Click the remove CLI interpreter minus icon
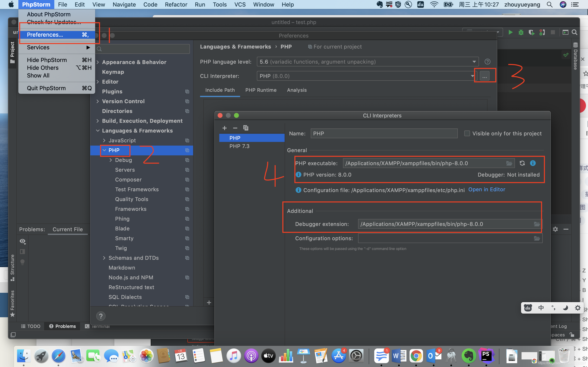Screen dimensions: 588x367 pyautogui.click(x=235, y=128)
